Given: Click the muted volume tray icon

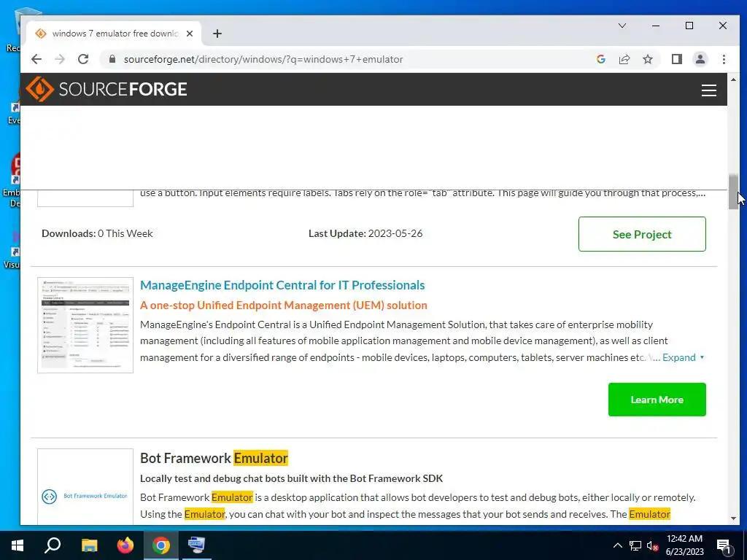Looking at the screenshot, I should [653, 545].
